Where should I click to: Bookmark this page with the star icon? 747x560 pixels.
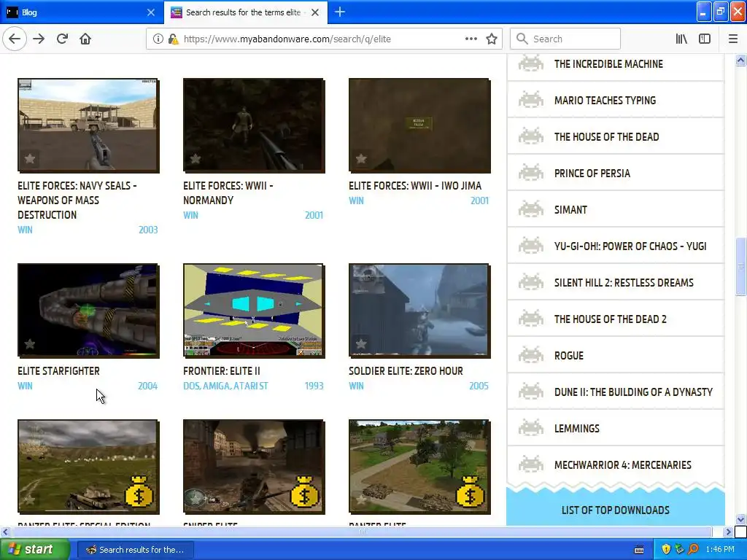(x=492, y=39)
